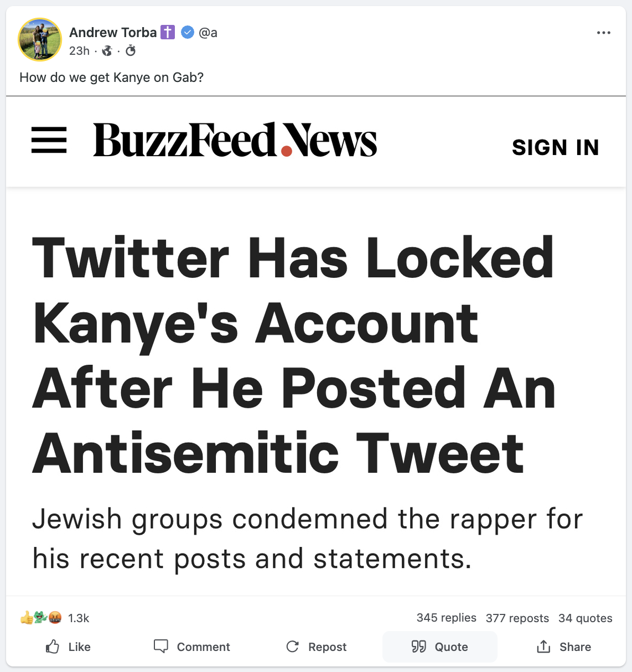Open Andrew Torba's profile avatar
632x672 pixels.
click(40, 40)
